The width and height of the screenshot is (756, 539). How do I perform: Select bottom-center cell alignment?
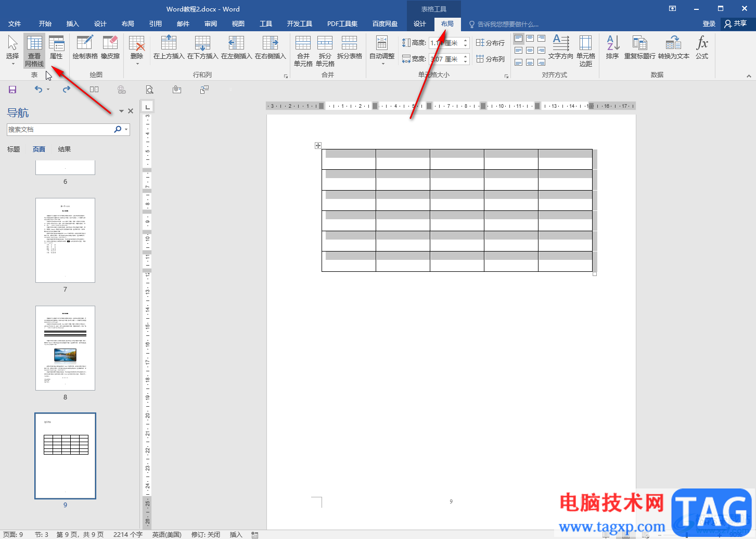click(530, 62)
